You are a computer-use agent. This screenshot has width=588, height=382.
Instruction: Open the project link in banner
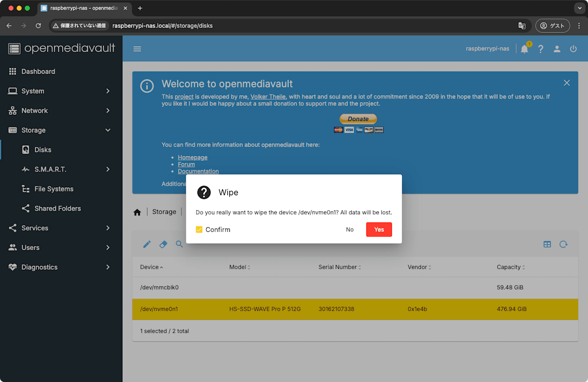pos(184,97)
